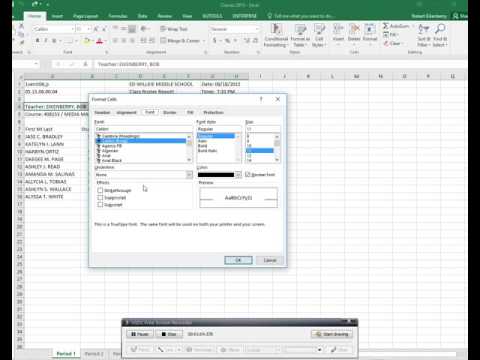Screen dimensions: 480x360
Task: Toggle the Subscript checkbox
Action: point(100,205)
